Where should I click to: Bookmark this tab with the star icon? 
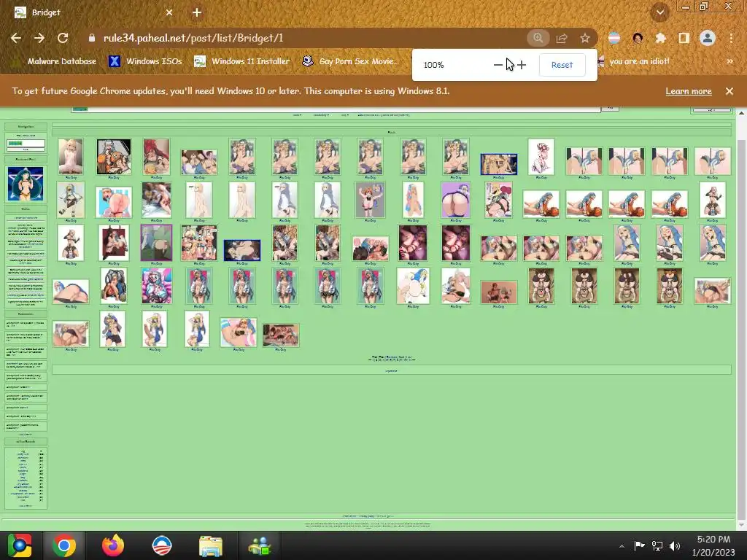point(585,38)
